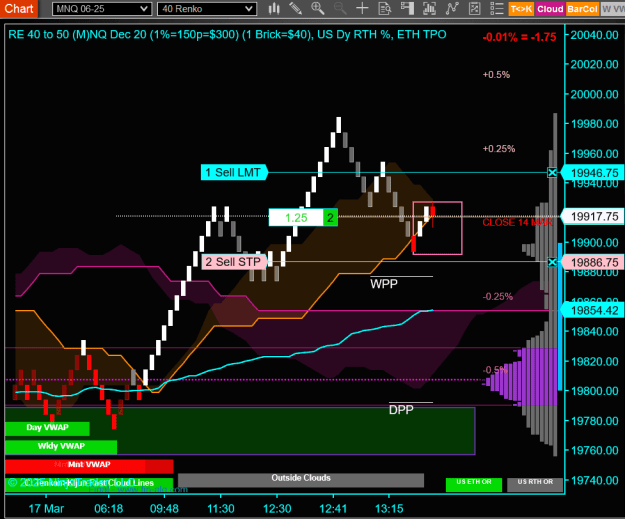The image size is (625, 519).
Task: Open the Strategies icon
Action: pos(452,8)
